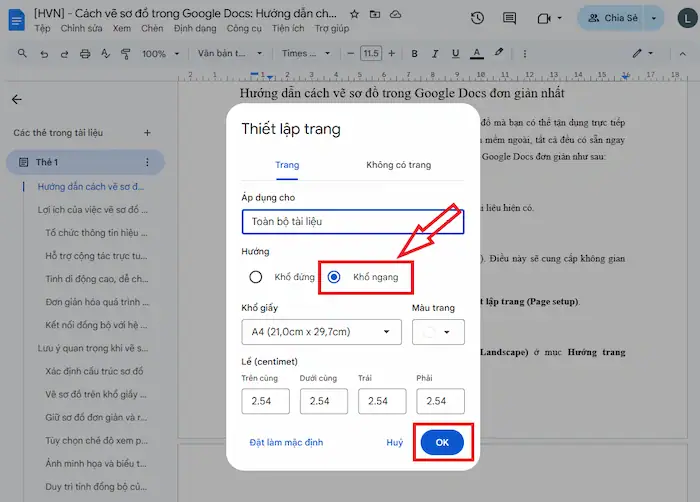This screenshot has width=700, height=502.
Task: Select Thẻ 1 document tab
Action: [85, 162]
